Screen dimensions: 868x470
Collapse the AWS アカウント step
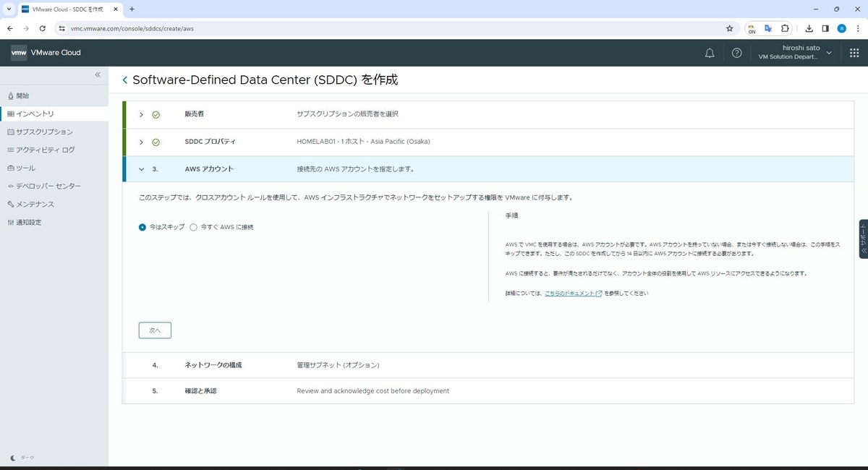tap(141, 169)
